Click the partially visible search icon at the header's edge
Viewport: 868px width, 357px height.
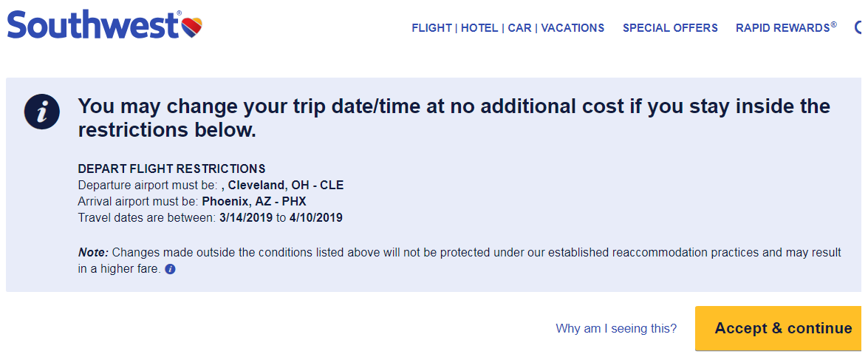861,28
